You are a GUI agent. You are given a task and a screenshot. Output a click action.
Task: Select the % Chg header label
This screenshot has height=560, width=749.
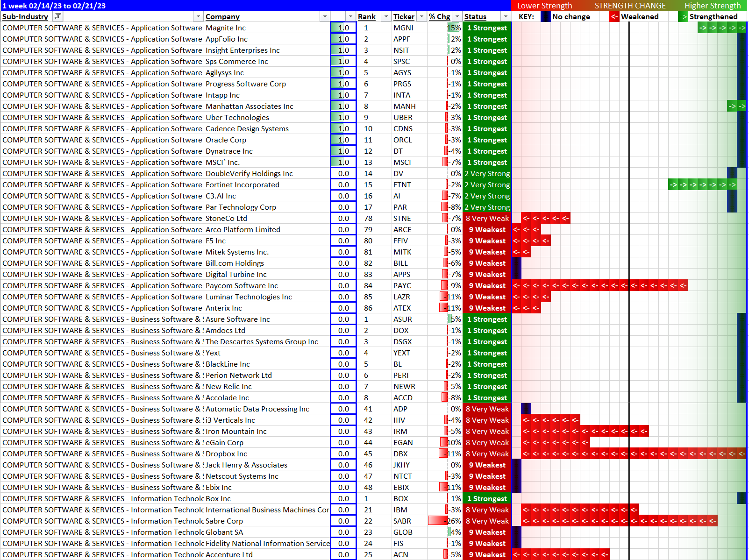tap(440, 17)
